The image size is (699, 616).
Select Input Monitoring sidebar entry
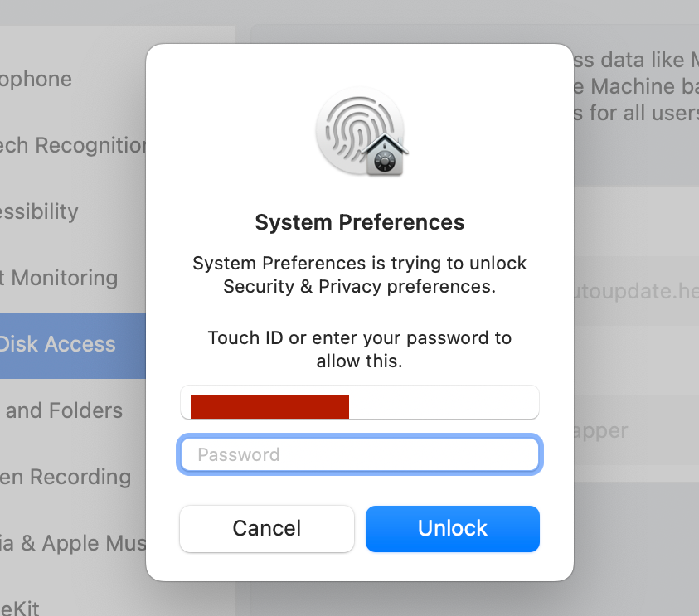(59, 279)
